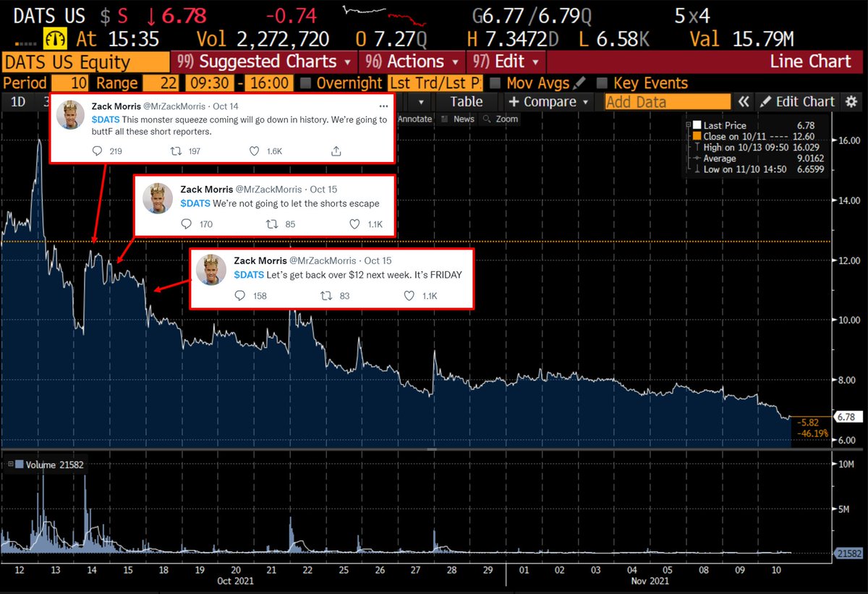Click the -0.74 red change value
The height and width of the screenshot is (594, 868).
(291, 14)
